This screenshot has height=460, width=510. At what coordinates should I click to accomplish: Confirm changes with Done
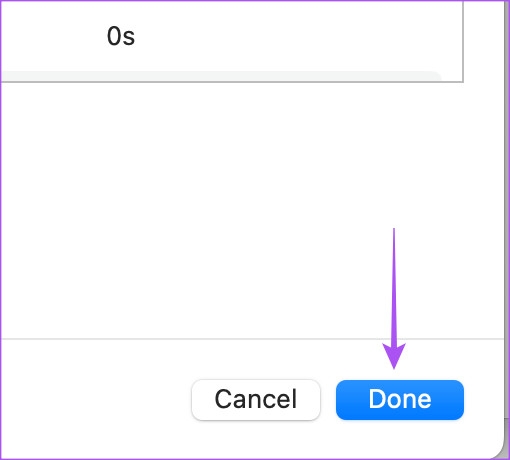(400, 399)
